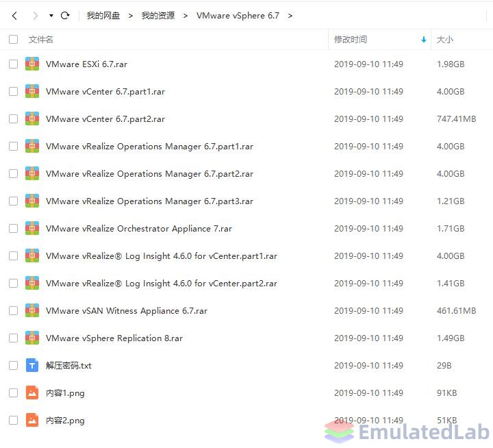Tick checkbox for Log Insight part2.rar

click(x=13, y=283)
